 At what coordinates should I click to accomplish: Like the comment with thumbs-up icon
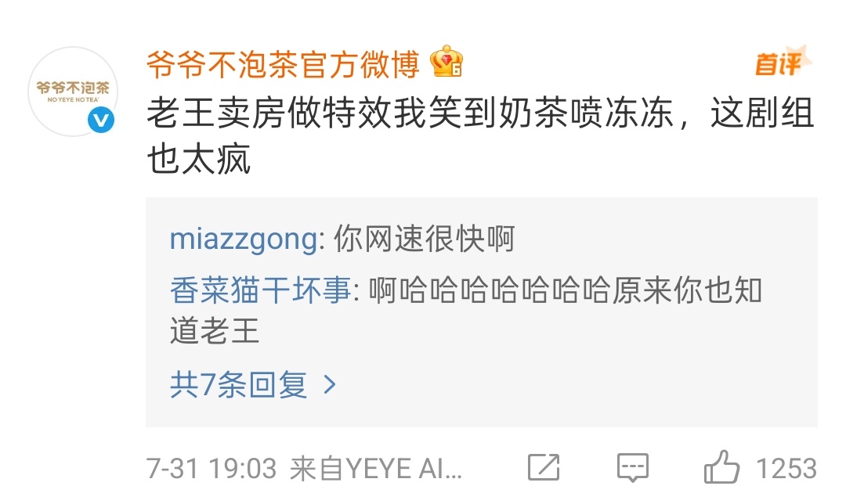tap(721, 466)
